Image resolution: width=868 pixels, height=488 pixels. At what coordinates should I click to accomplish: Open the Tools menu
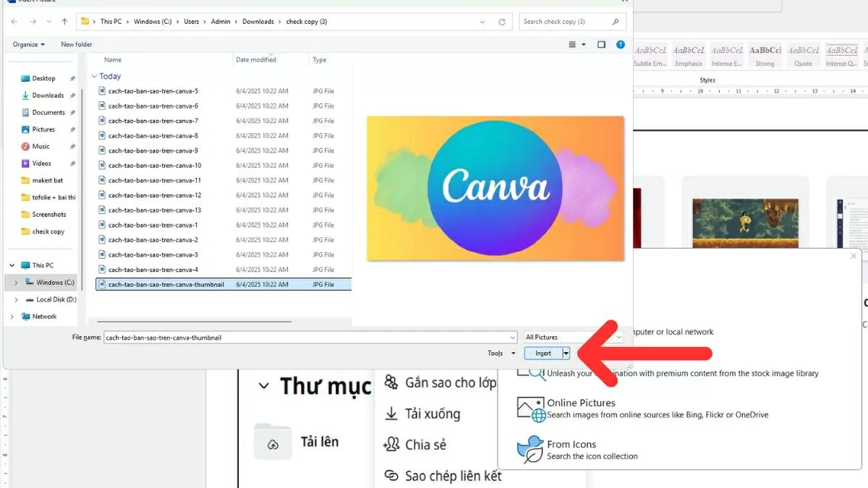pyautogui.click(x=501, y=354)
